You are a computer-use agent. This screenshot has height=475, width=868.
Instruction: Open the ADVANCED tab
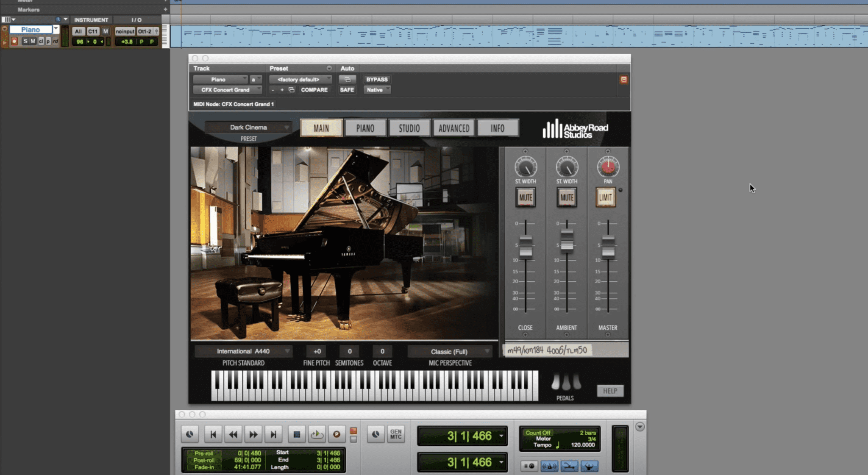[453, 128]
